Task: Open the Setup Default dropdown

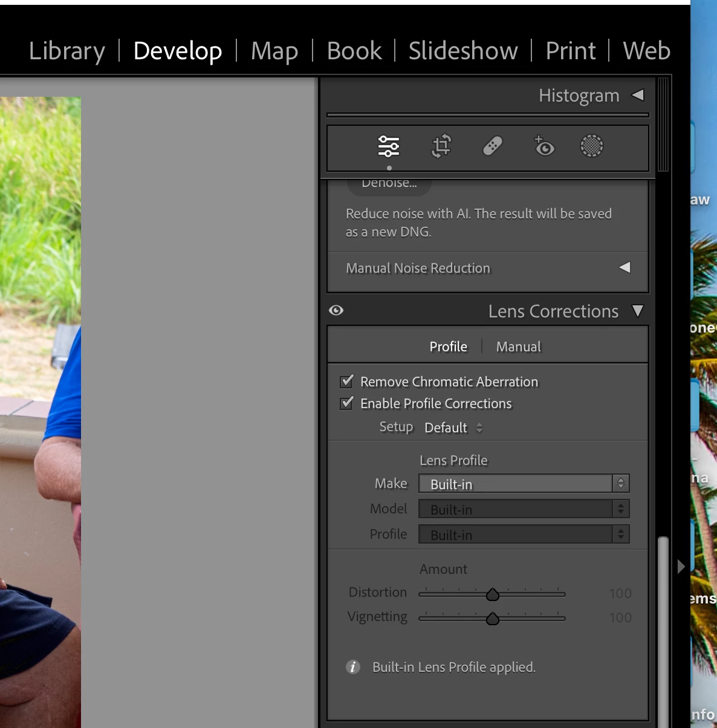Action: tap(453, 427)
